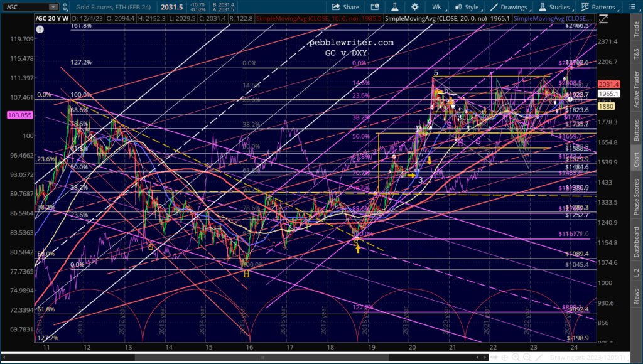
Task: Expand the /GC symbol dropdown arrow
Action: 53,7
